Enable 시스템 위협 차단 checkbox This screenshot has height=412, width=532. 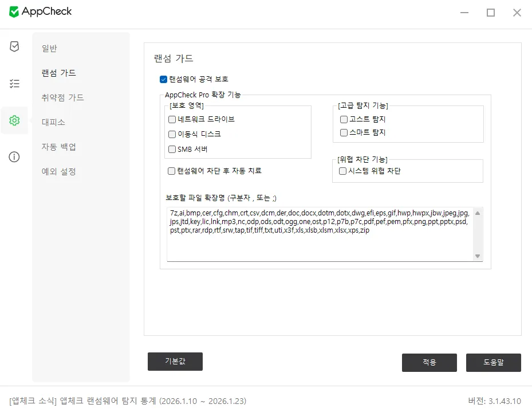pyautogui.click(x=342, y=171)
